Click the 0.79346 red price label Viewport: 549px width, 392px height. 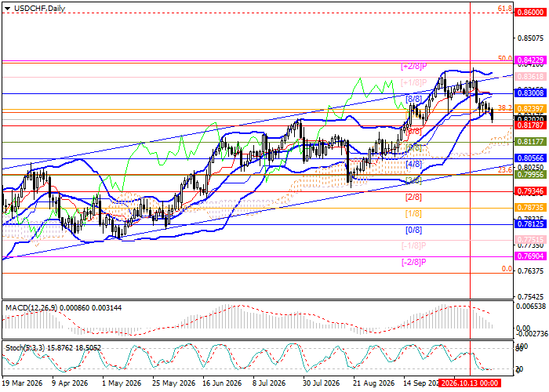[x=530, y=191]
